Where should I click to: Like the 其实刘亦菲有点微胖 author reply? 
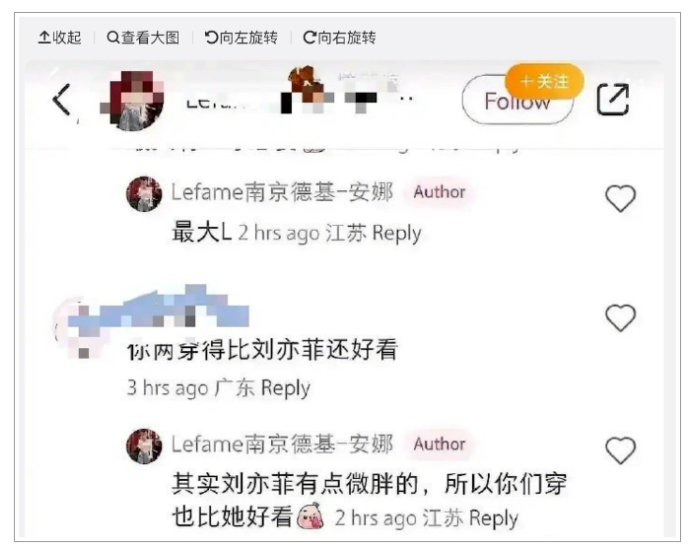coord(620,450)
